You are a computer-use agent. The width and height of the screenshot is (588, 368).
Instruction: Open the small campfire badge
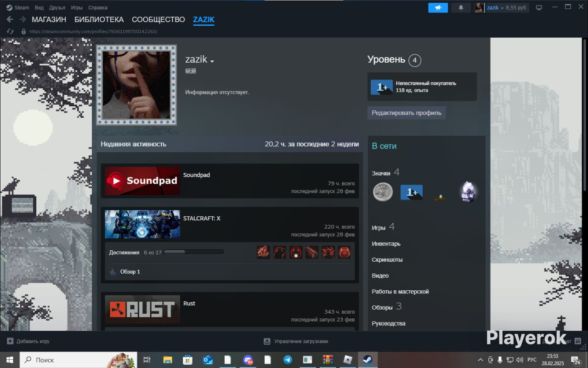pyautogui.click(x=440, y=198)
